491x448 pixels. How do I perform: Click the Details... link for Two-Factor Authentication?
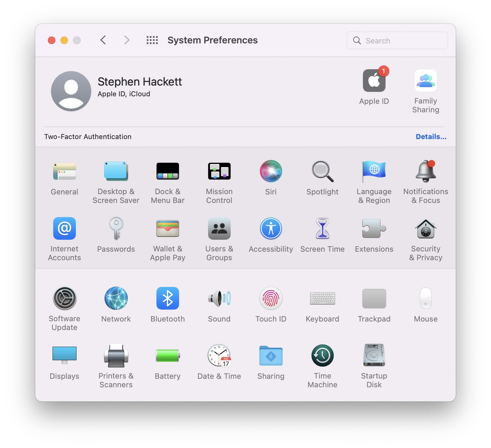coord(431,137)
